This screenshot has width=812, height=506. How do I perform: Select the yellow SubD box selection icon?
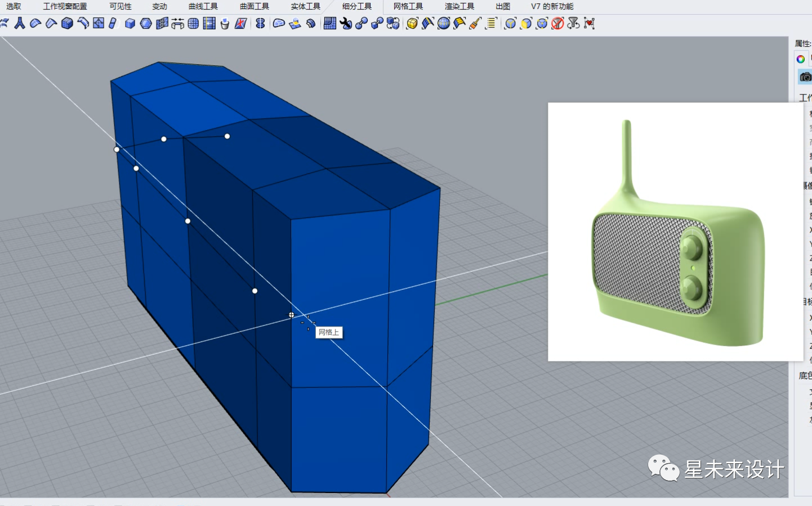coord(412,23)
